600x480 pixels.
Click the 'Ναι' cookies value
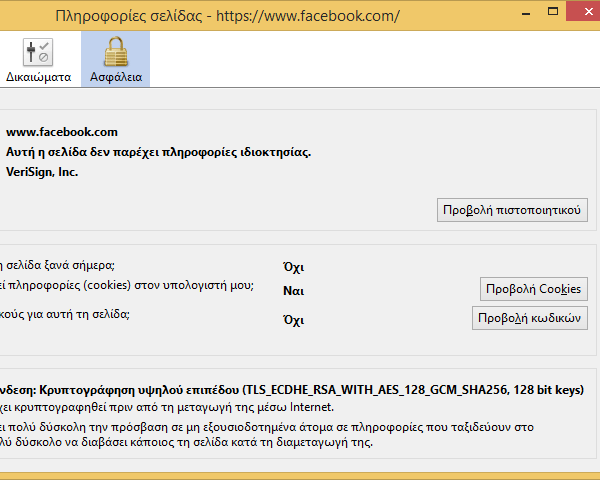pos(293,291)
